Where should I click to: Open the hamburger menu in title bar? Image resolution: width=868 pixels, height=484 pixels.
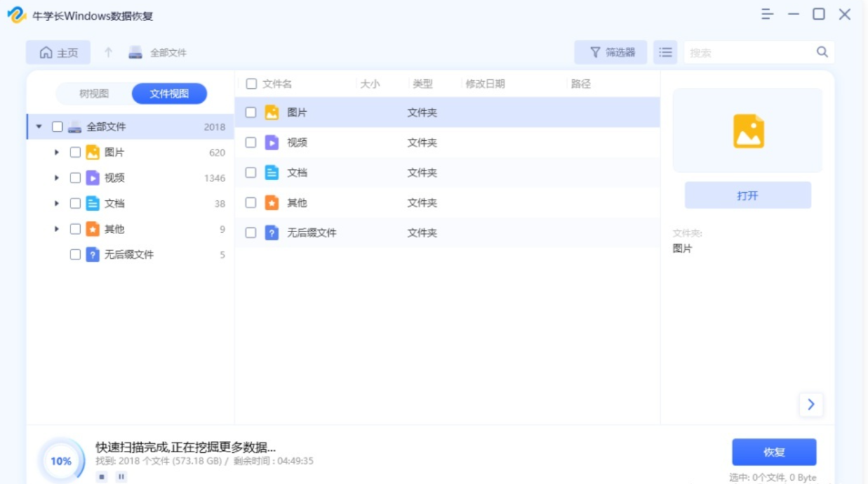(768, 15)
